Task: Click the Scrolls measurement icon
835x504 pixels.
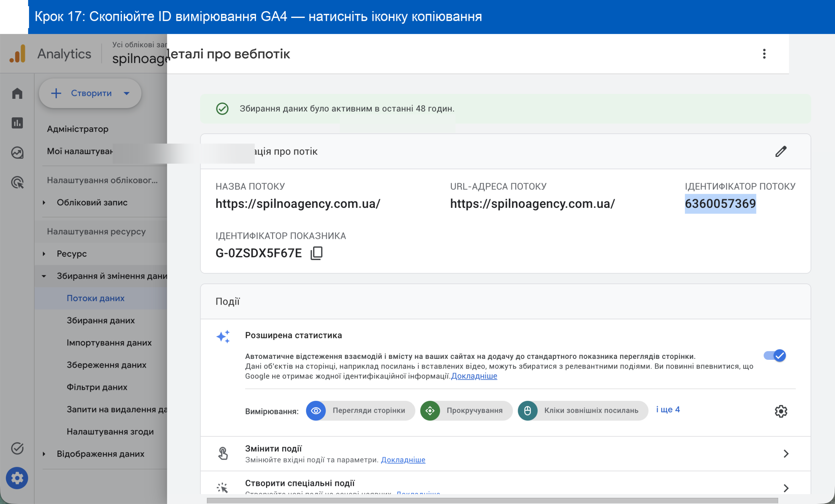Action: point(430,411)
